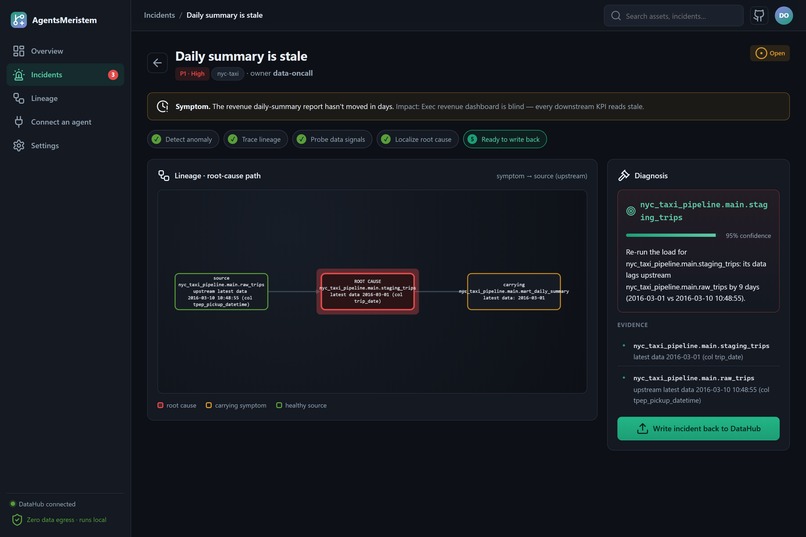Click the Daily summary is stale breadcrumb
This screenshot has height=537, width=806.
pyautogui.click(x=225, y=15)
